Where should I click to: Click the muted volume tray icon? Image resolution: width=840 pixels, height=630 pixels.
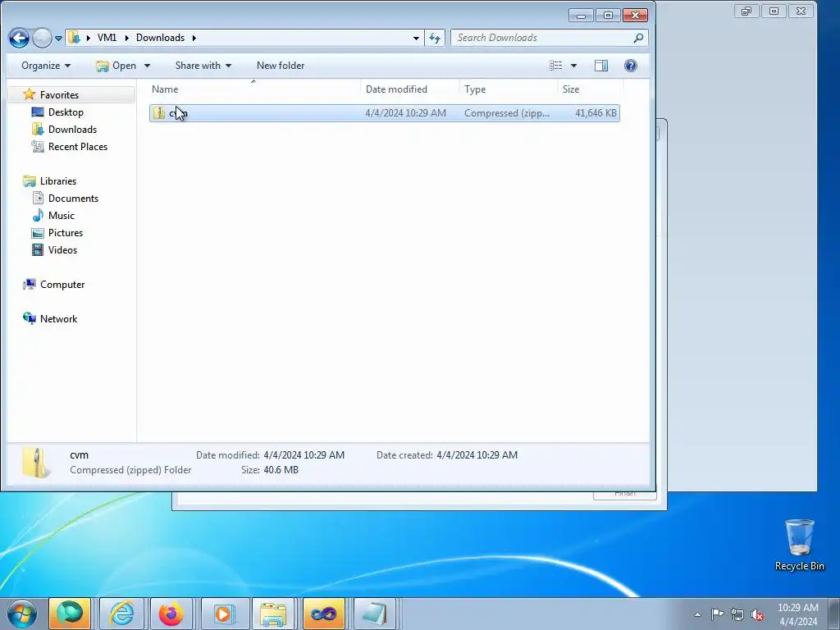tap(757, 614)
